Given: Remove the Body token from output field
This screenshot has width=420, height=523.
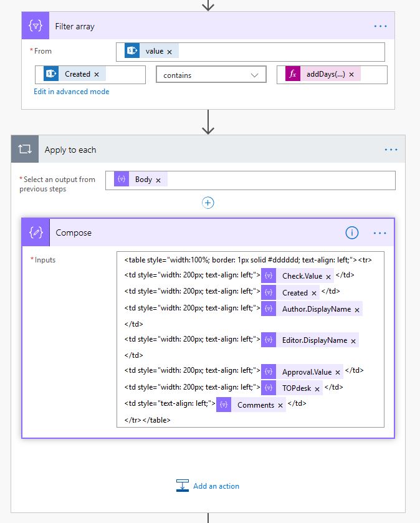Looking at the screenshot, I should (158, 180).
